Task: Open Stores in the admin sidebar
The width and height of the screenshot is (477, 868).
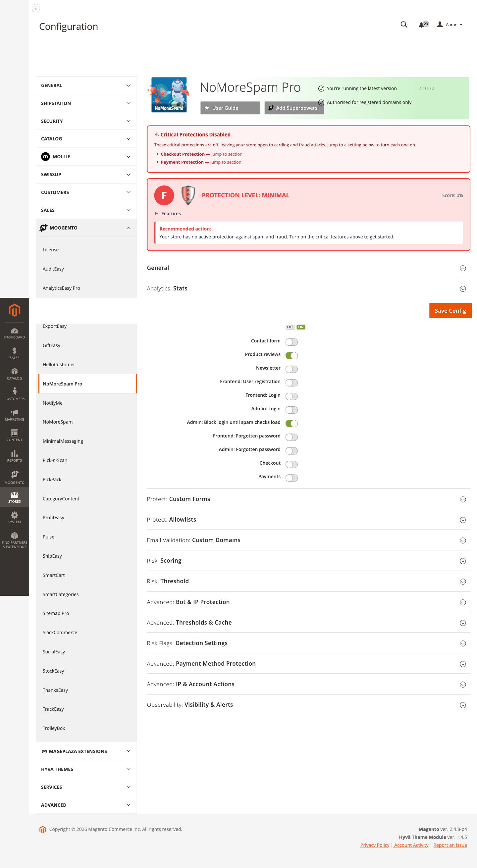Action: pos(15,497)
